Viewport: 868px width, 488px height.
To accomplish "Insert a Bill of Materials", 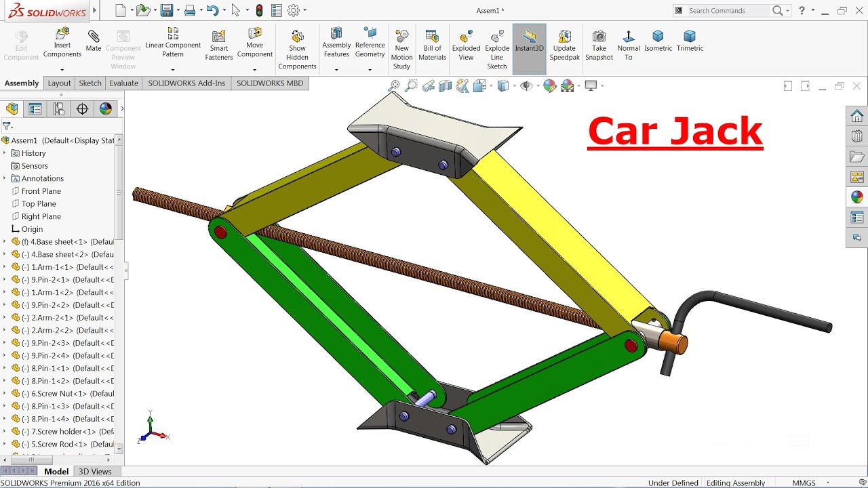I will coord(432,45).
